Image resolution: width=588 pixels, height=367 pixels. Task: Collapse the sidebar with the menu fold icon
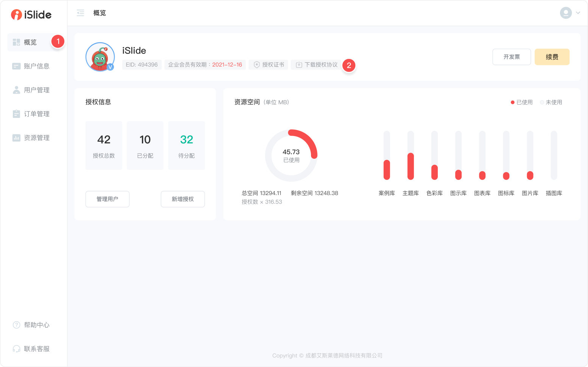point(81,13)
